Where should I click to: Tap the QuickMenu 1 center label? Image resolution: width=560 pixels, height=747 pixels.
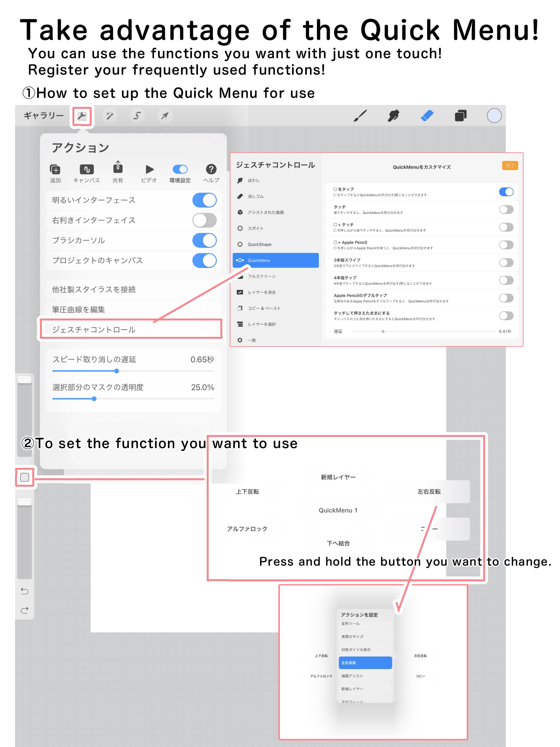click(338, 510)
